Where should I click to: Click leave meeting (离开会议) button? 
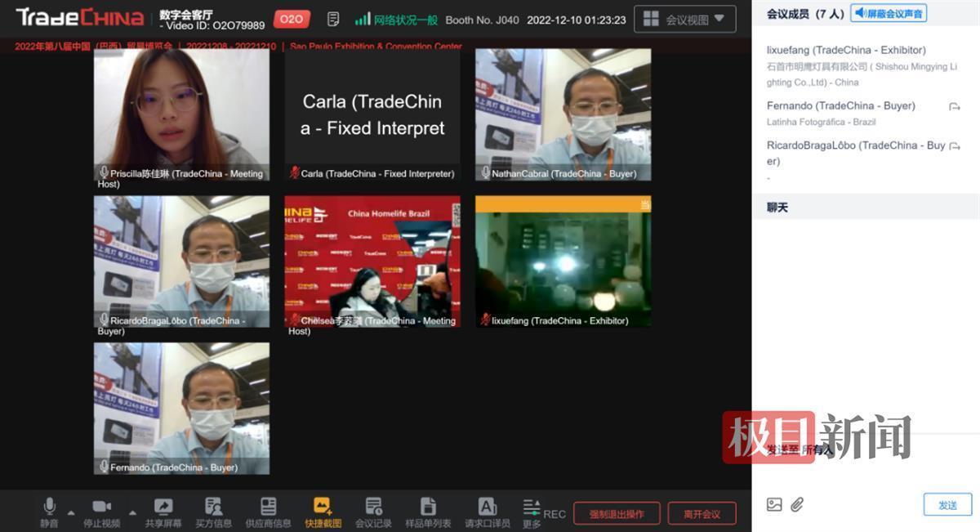[702, 513]
